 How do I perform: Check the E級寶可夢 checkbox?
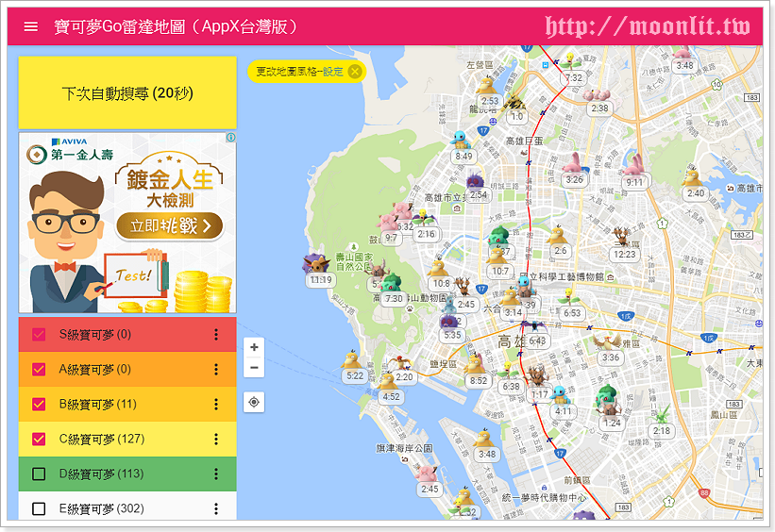click(39, 509)
